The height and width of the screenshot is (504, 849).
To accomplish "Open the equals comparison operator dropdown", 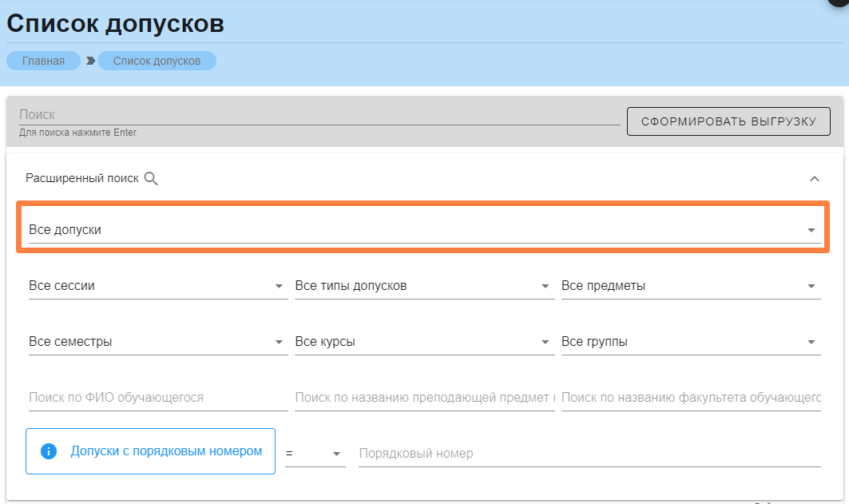I will [315, 454].
